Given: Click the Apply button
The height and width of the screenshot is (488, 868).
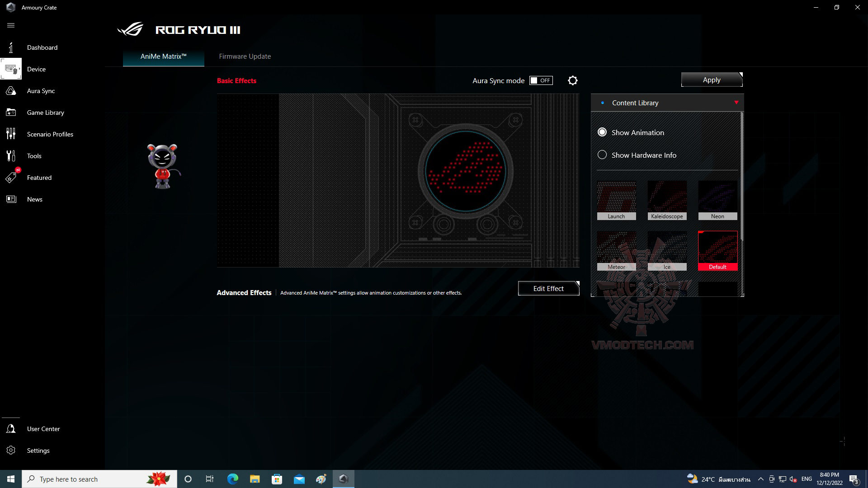Looking at the screenshot, I should click(x=712, y=80).
